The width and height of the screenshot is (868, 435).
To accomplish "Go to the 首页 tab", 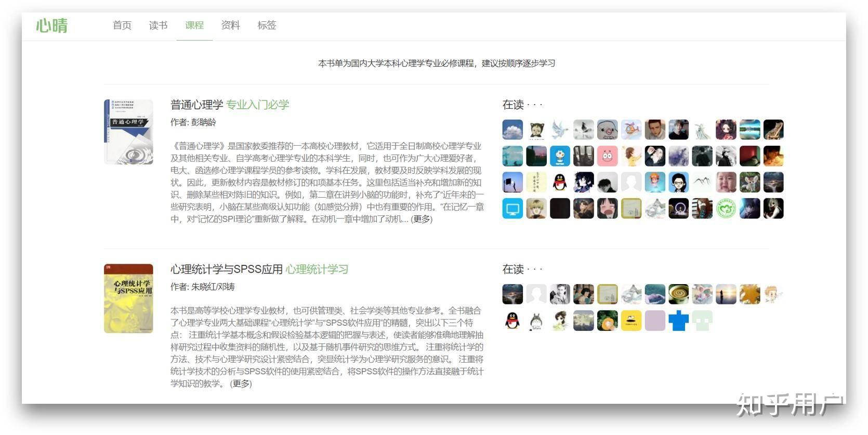I will click(x=122, y=25).
